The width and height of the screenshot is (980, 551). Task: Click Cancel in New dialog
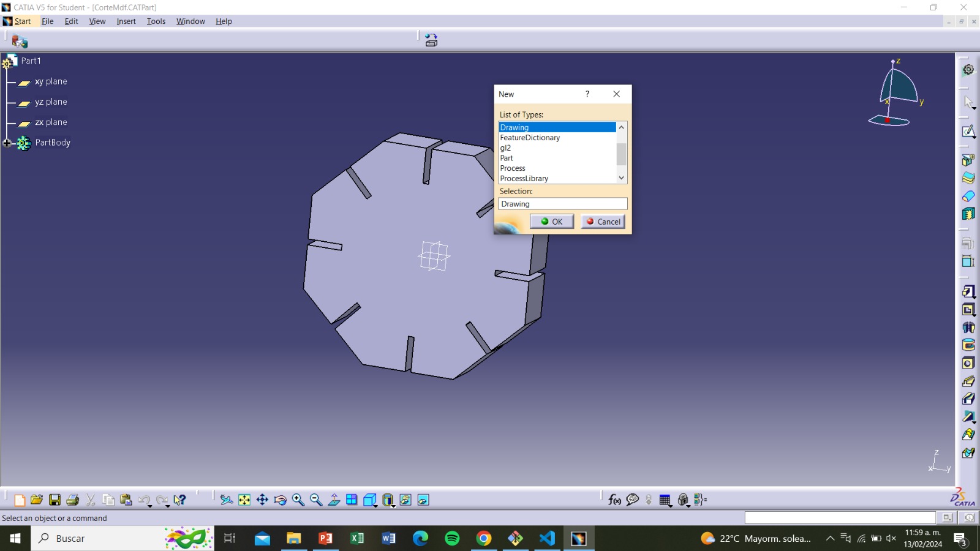pyautogui.click(x=603, y=222)
